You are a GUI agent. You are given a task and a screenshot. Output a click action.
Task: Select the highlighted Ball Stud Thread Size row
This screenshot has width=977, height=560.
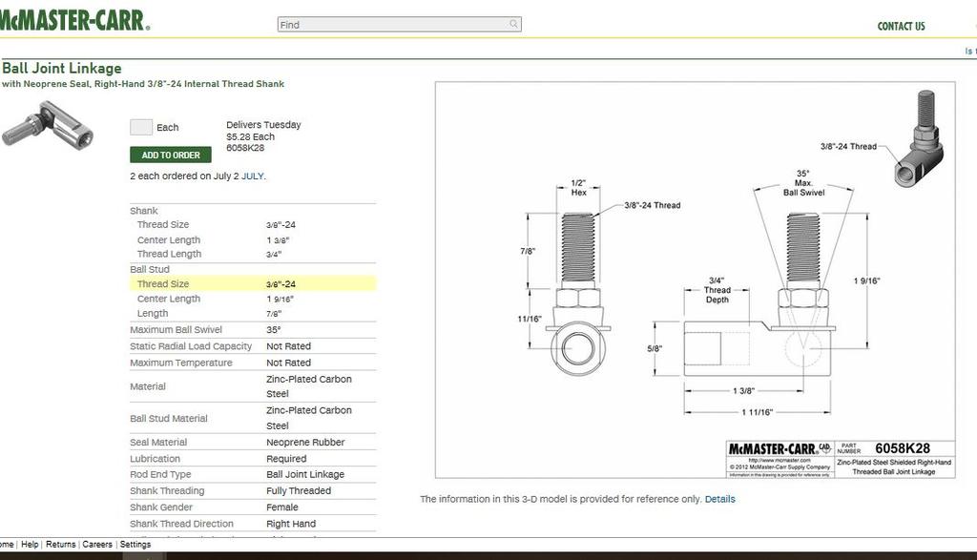pos(253,283)
